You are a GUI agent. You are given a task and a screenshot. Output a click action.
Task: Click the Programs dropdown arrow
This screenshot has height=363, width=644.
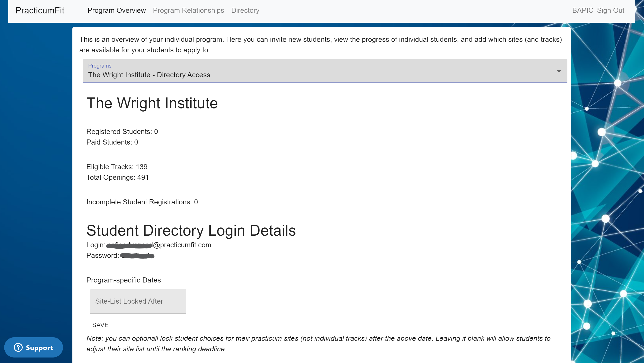(x=559, y=71)
